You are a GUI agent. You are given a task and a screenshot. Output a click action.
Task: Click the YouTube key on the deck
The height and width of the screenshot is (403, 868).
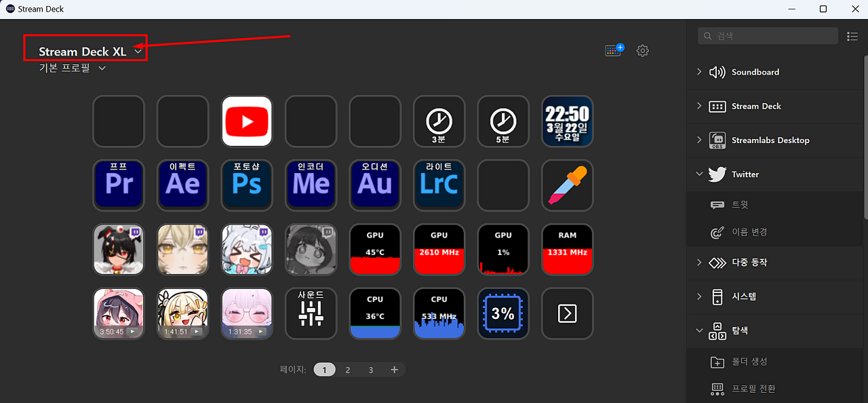click(247, 121)
